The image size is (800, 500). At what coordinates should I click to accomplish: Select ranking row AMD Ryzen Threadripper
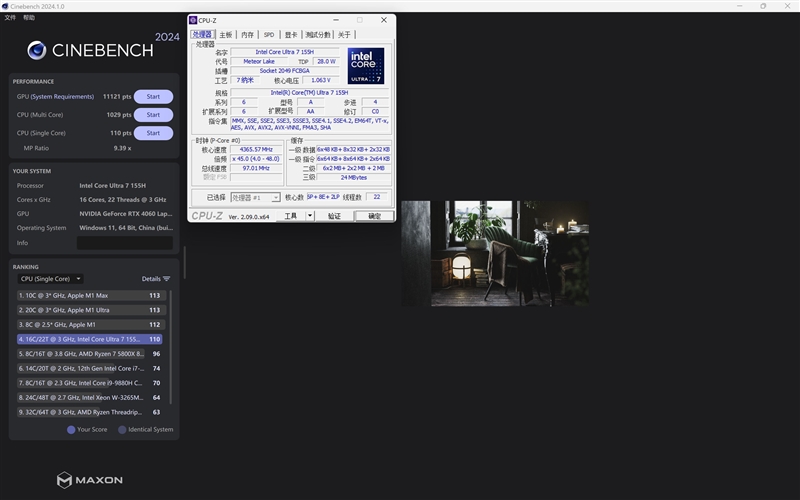coord(91,412)
